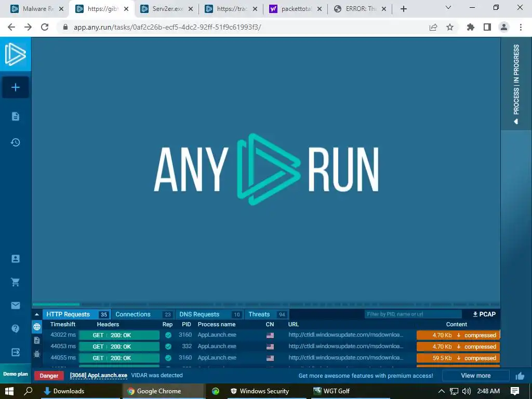Click the task progress timeline bar

[266, 304]
